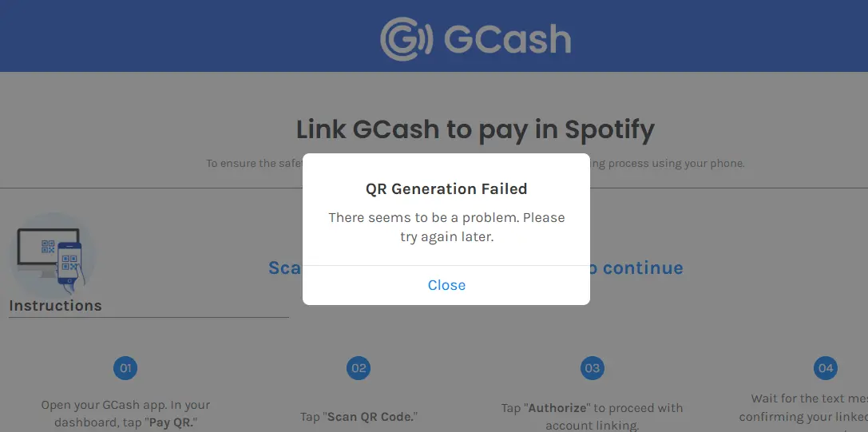Click the Link GCash to pay in Spotify title

click(475, 129)
